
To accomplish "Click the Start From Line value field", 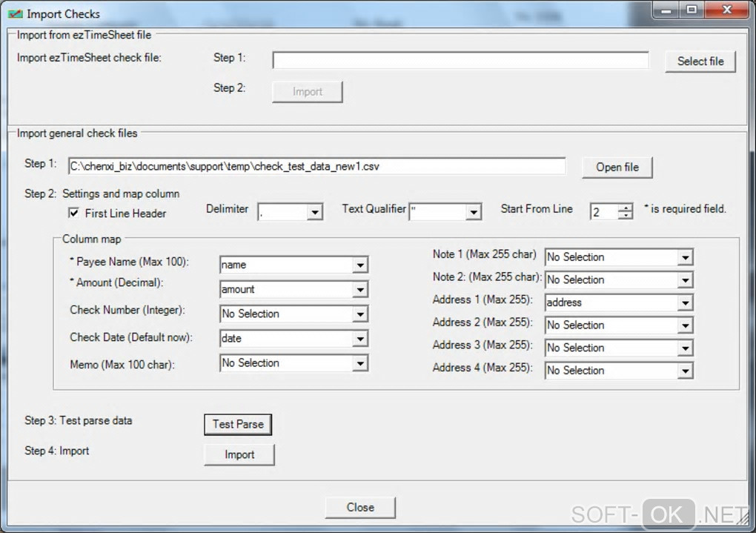I will pos(605,212).
